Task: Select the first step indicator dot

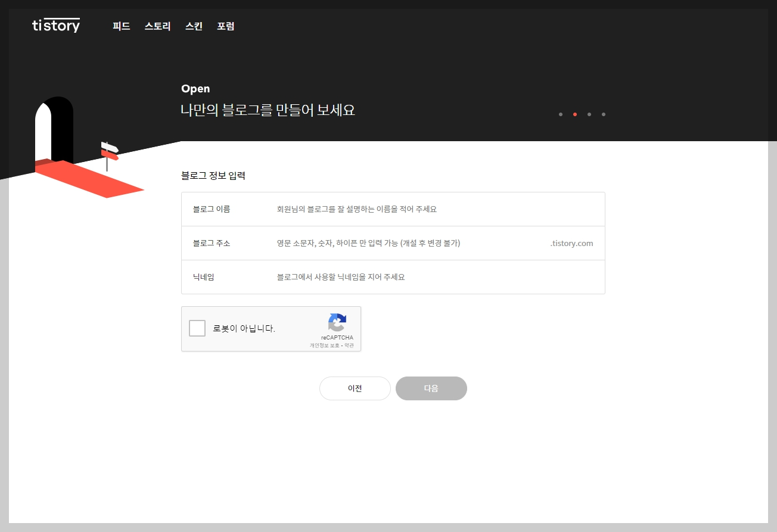Action: pos(561,114)
